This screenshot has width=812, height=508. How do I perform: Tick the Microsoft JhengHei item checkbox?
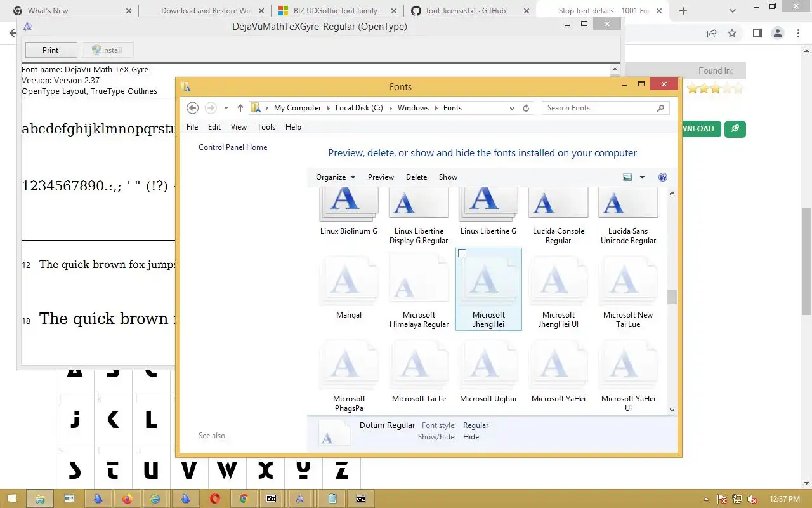click(462, 253)
